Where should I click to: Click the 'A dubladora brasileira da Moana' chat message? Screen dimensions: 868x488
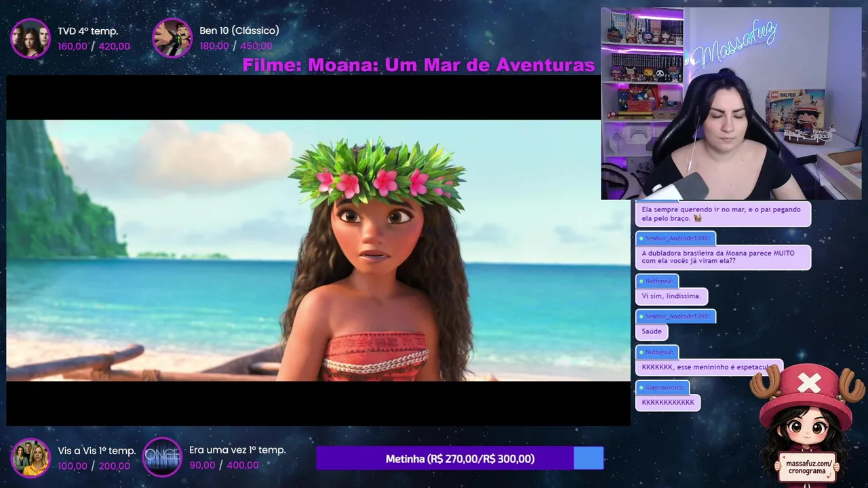[723, 257]
